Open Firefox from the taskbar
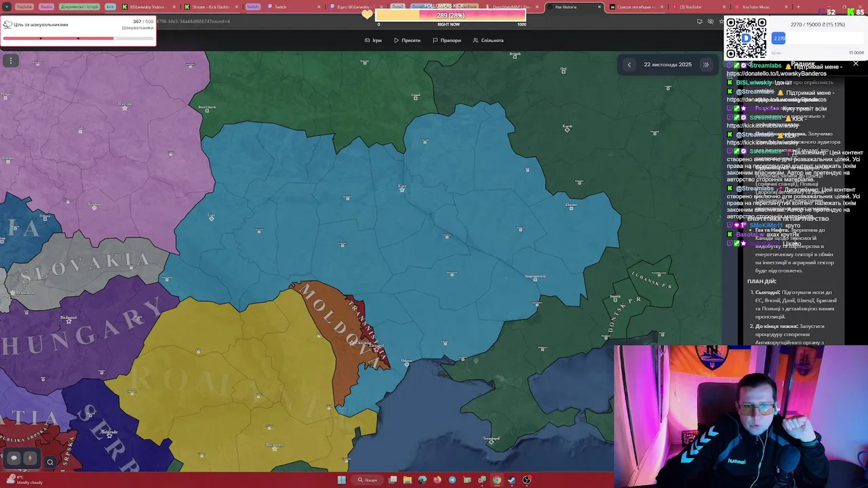 pos(437,480)
